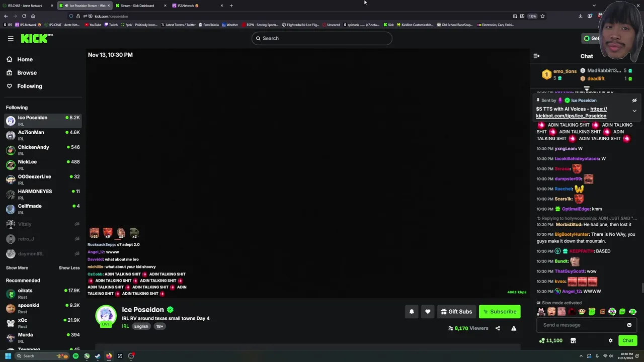Select Ac7ionMan in the Following list
Screen dimensions: 644x362
pos(43,135)
